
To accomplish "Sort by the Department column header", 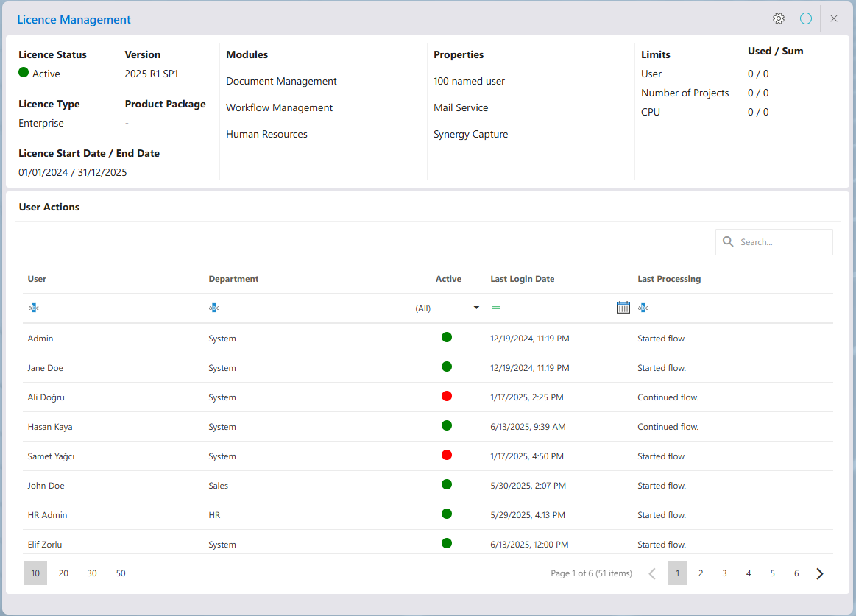I will point(233,279).
